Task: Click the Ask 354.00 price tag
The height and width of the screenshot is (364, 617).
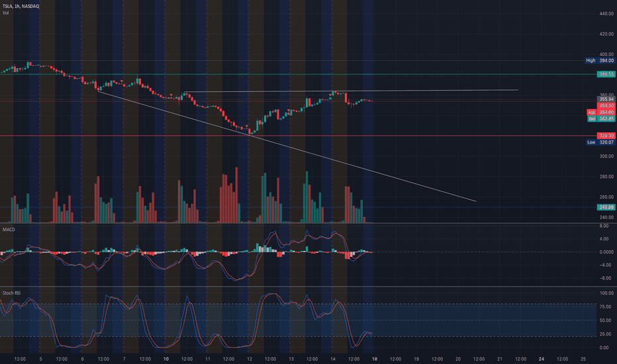Action: (x=601, y=113)
